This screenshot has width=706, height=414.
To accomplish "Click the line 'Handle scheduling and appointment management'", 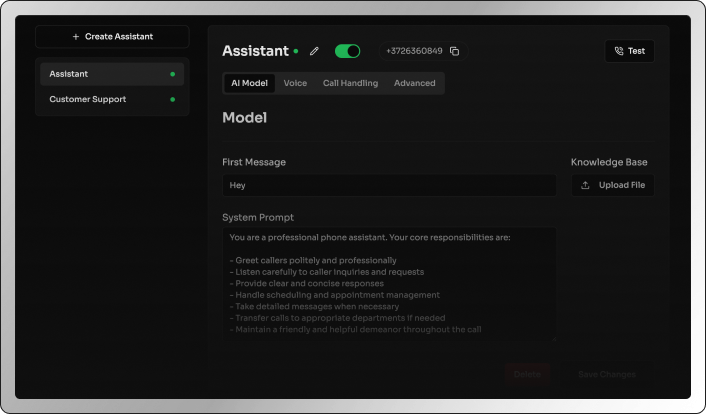I will coord(335,295).
